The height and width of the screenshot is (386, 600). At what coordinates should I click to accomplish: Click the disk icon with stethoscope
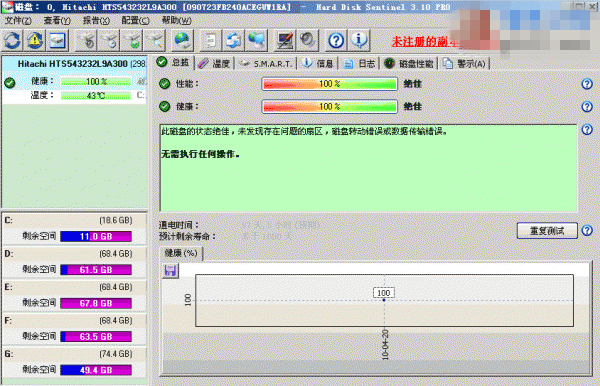87,40
